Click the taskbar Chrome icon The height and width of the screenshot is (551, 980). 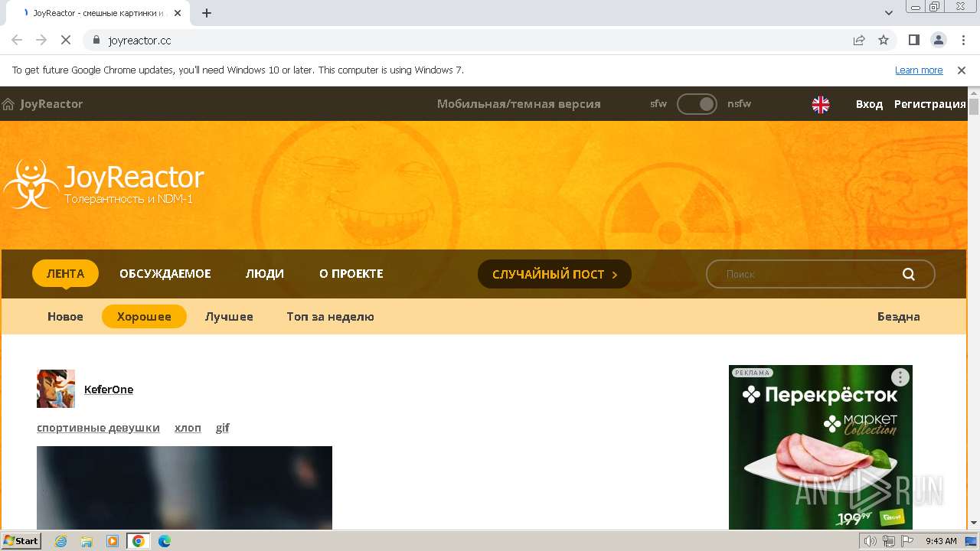[139, 541]
